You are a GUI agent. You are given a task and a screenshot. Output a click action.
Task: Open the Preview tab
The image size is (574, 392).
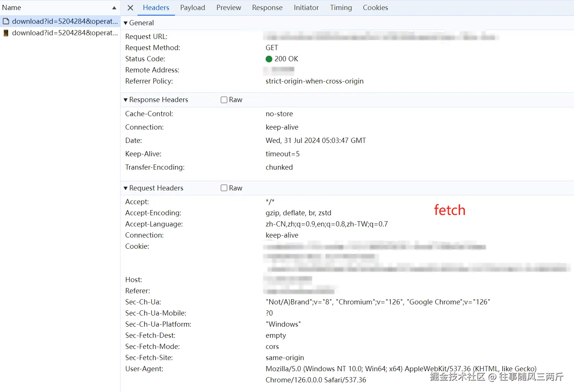pyautogui.click(x=228, y=7)
